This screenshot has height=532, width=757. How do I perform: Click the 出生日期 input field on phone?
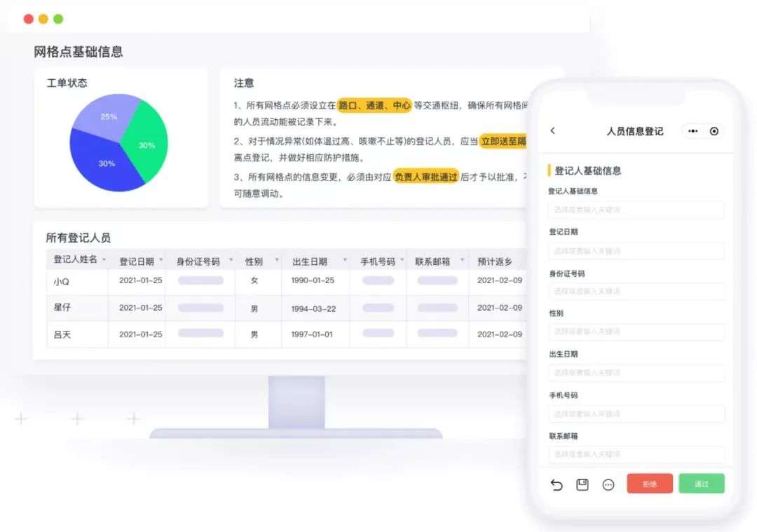pos(636,373)
